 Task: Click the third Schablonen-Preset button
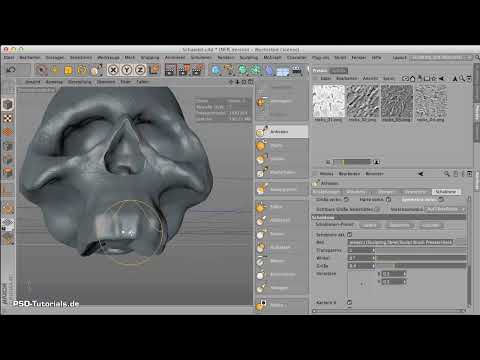click(x=432, y=225)
